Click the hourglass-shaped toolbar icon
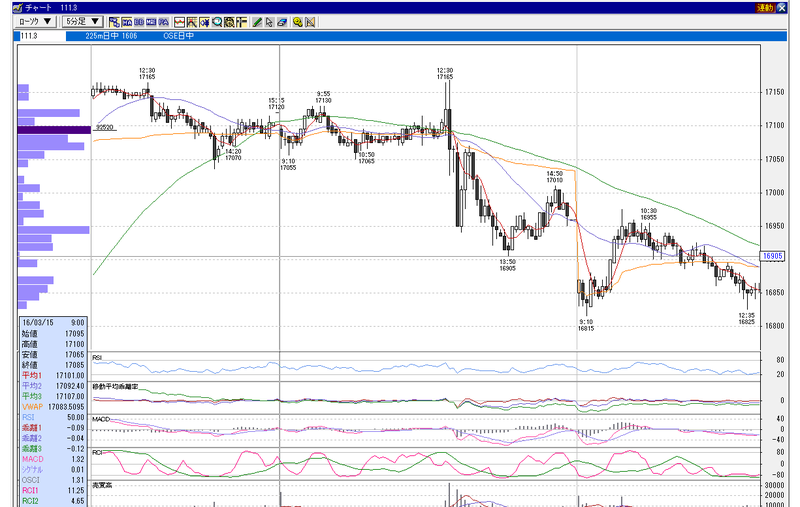The width and height of the screenshot is (800, 507). coord(310,22)
